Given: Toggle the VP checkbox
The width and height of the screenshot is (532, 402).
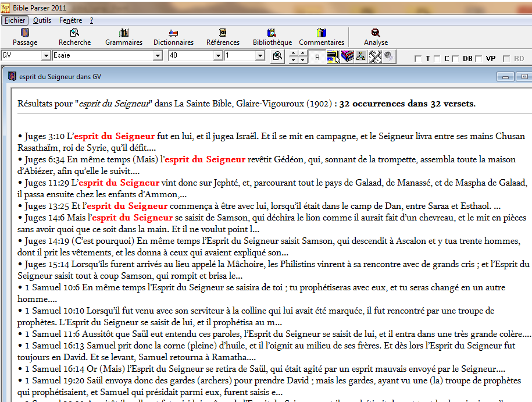Looking at the screenshot, I should pos(479,59).
